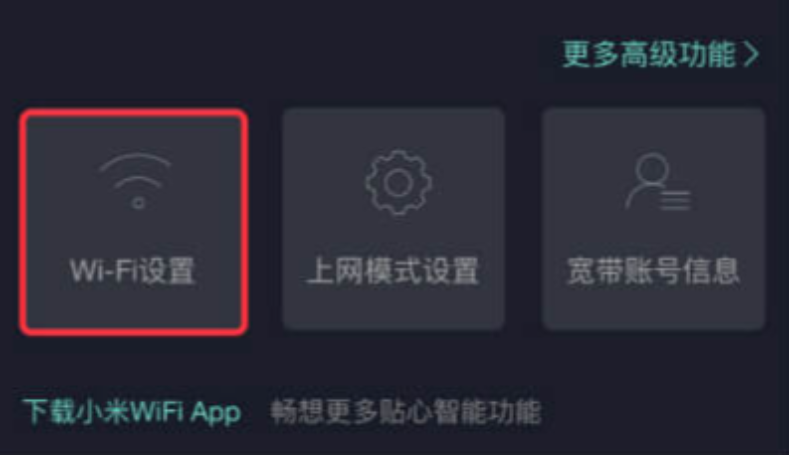The width and height of the screenshot is (789, 455).
Task: Open 更多高级功能 advanced features link
Action: [661, 54]
